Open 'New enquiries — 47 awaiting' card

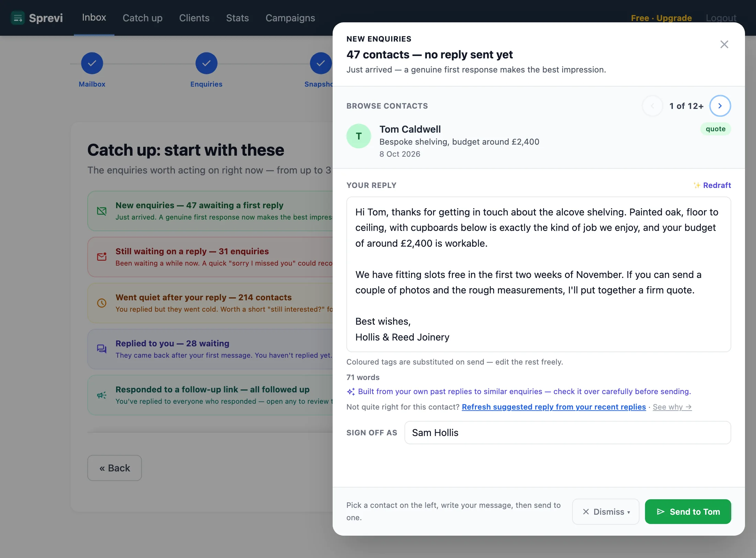click(x=210, y=211)
